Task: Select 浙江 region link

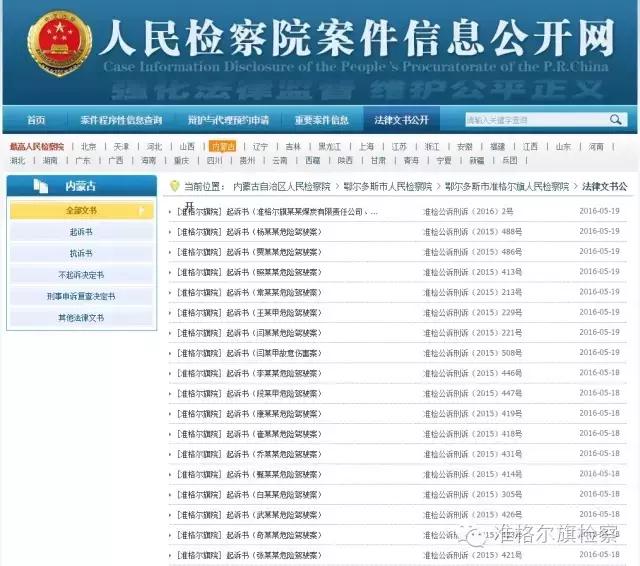Action: pyautogui.click(x=432, y=146)
